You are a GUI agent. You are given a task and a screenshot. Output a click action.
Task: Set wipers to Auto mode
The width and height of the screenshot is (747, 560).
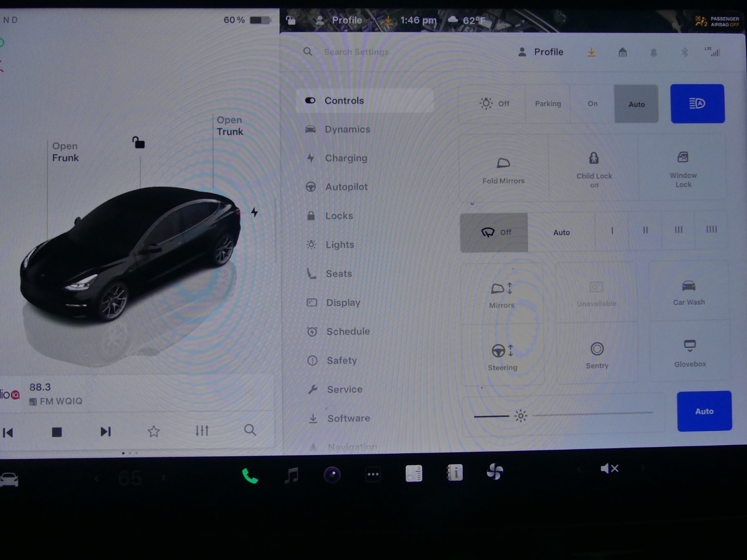tap(561, 232)
